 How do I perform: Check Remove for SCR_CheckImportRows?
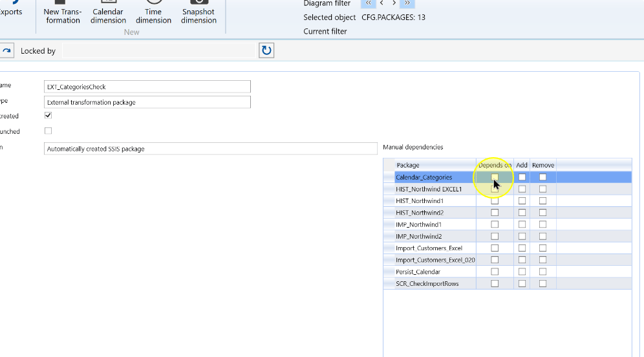[542, 283]
